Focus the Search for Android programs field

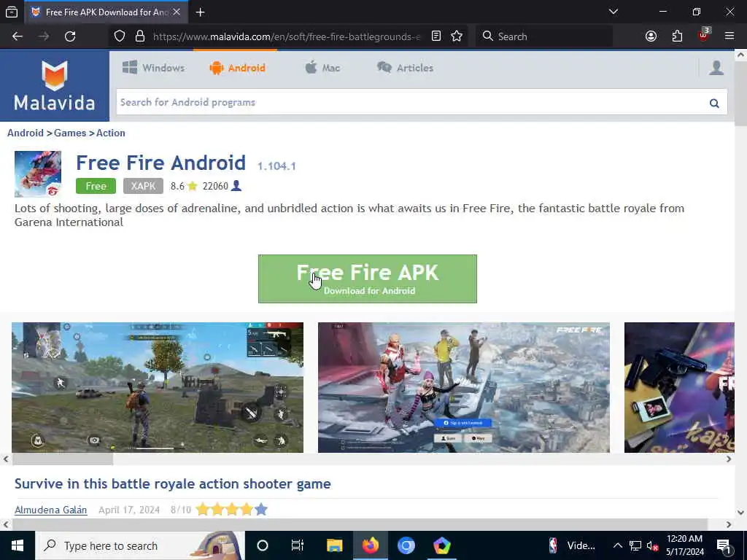coord(412,102)
